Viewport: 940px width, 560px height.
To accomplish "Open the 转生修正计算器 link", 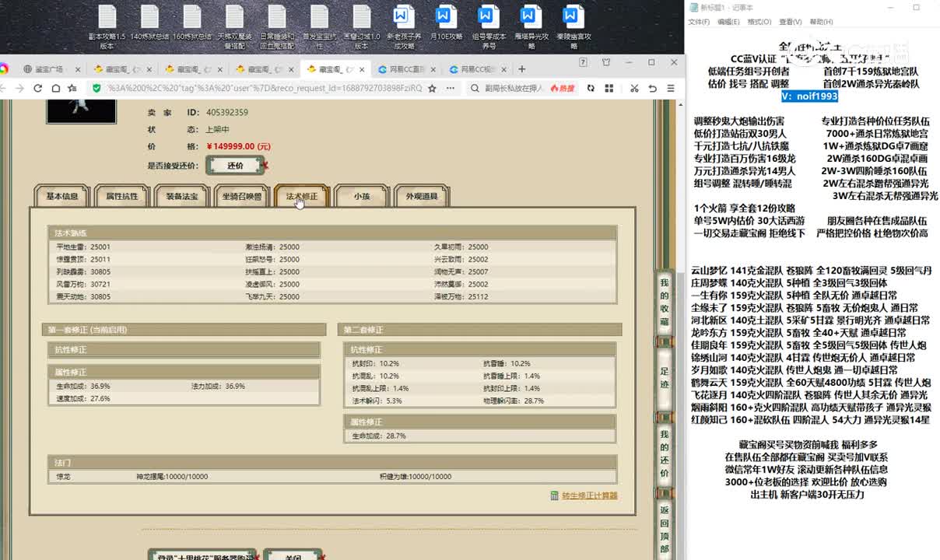I will 590,495.
